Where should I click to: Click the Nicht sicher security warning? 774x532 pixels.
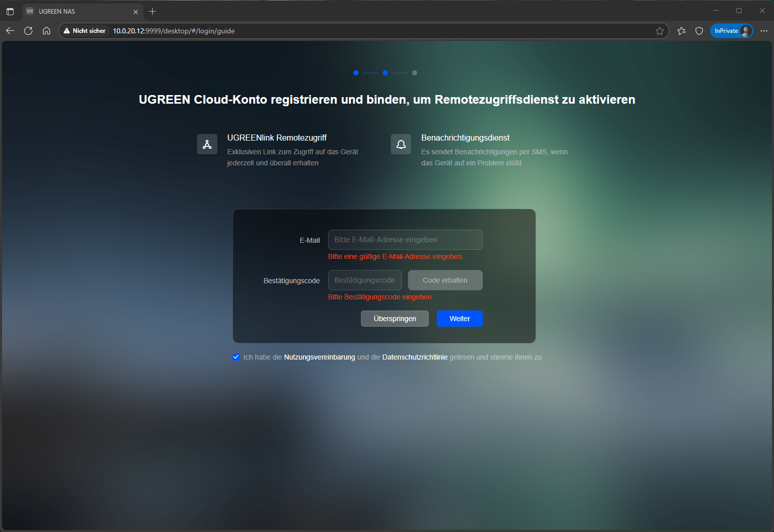point(84,31)
